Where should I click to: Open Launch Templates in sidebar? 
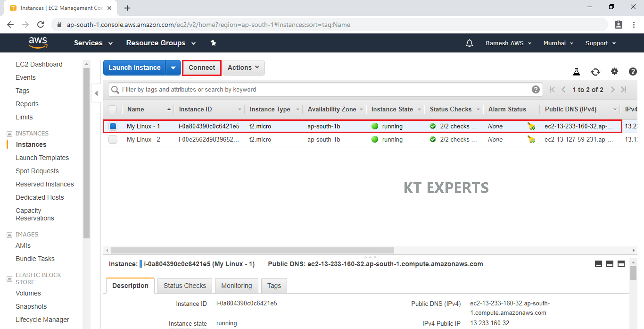pos(42,158)
